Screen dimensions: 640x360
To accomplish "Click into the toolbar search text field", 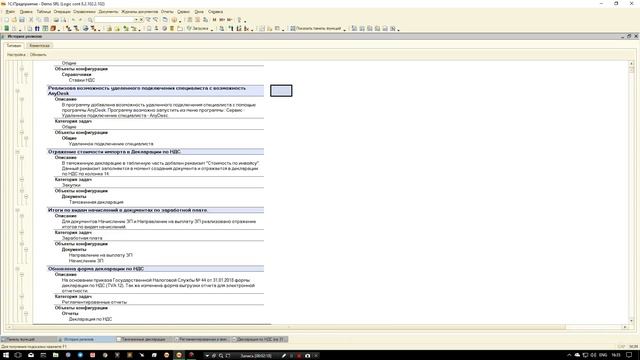I will (x=114, y=20).
